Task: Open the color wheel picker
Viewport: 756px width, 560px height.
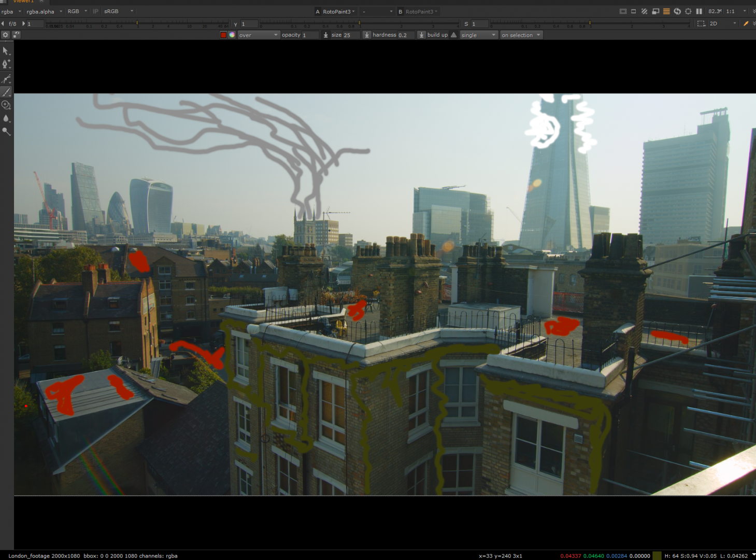Action: tap(232, 35)
